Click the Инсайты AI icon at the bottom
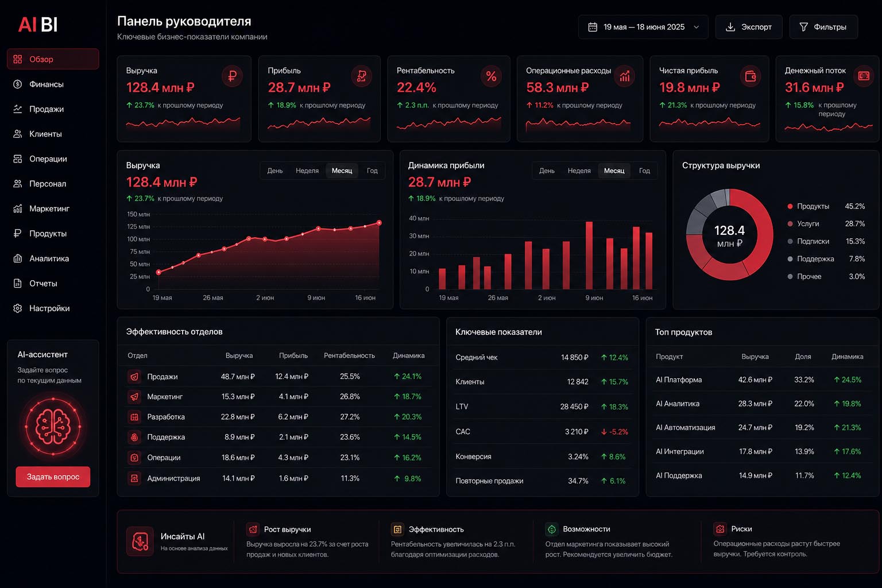Viewport: 882px width, 588px height. (140, 541)
